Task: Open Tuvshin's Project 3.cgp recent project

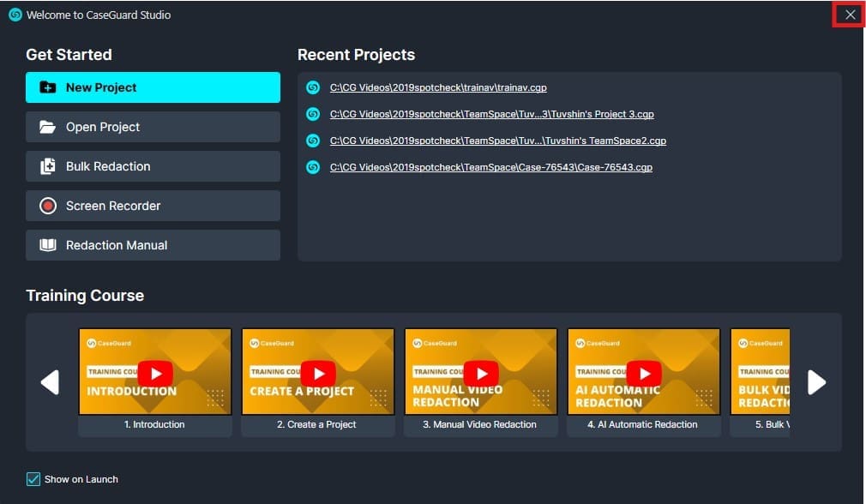Action: [491, 114]
